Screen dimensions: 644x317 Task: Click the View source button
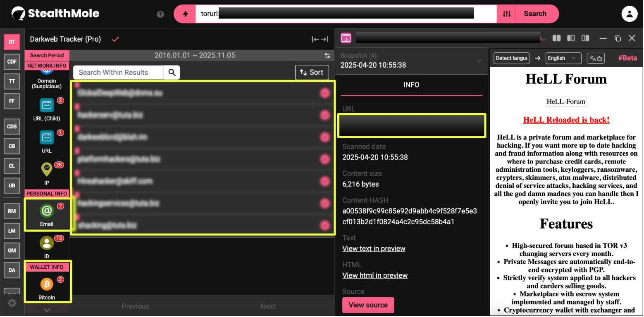368,305
